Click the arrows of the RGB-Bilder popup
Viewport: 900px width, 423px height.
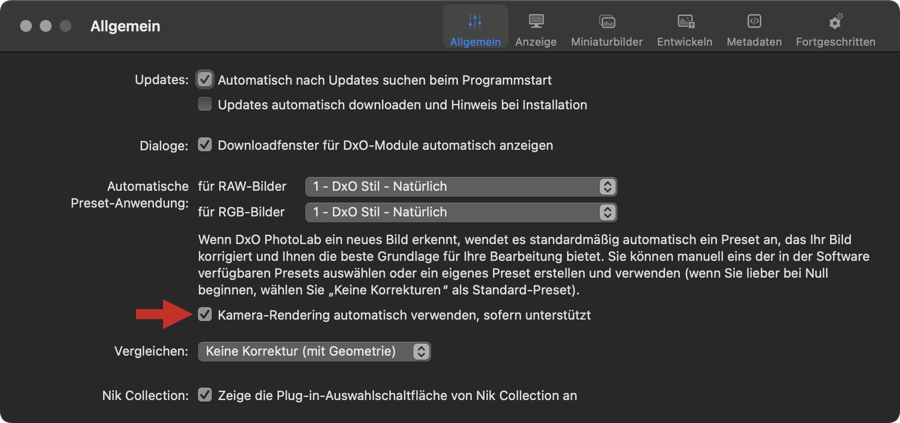coord(607,212)
